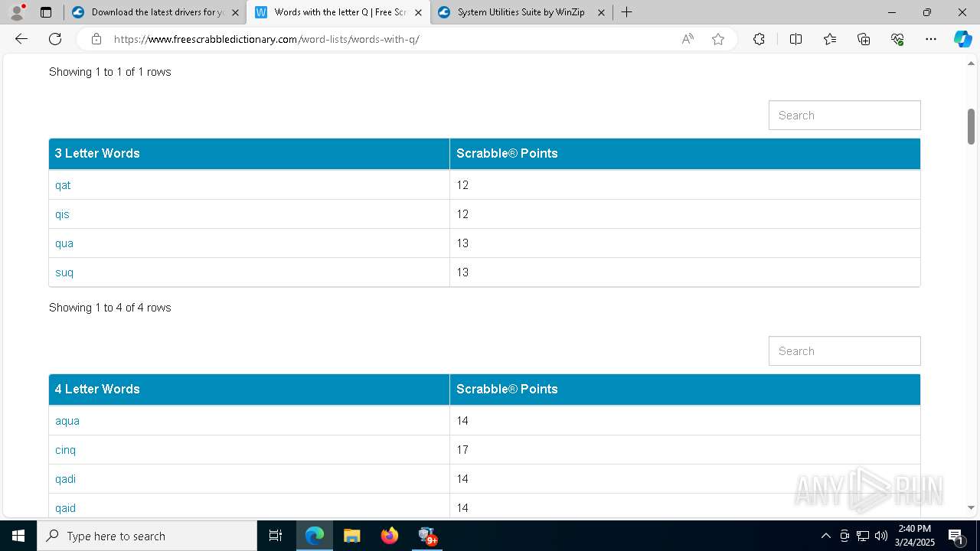Close the 'System Utilities Suite by WinZip' tab
Viewport: 980px width, 551px height.
601,12
